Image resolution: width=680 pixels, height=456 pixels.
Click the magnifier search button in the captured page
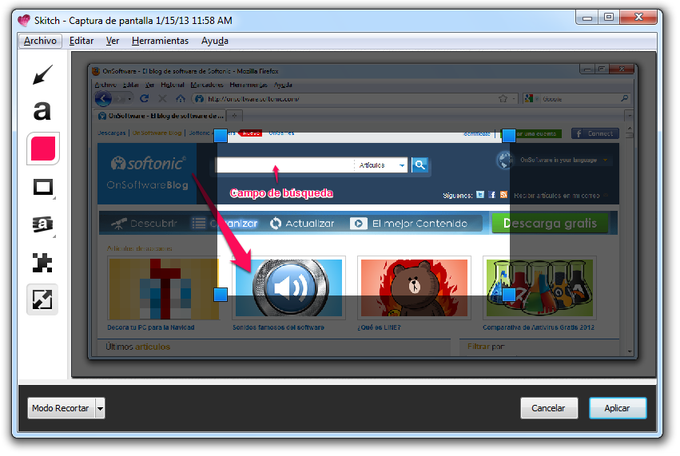419,165
